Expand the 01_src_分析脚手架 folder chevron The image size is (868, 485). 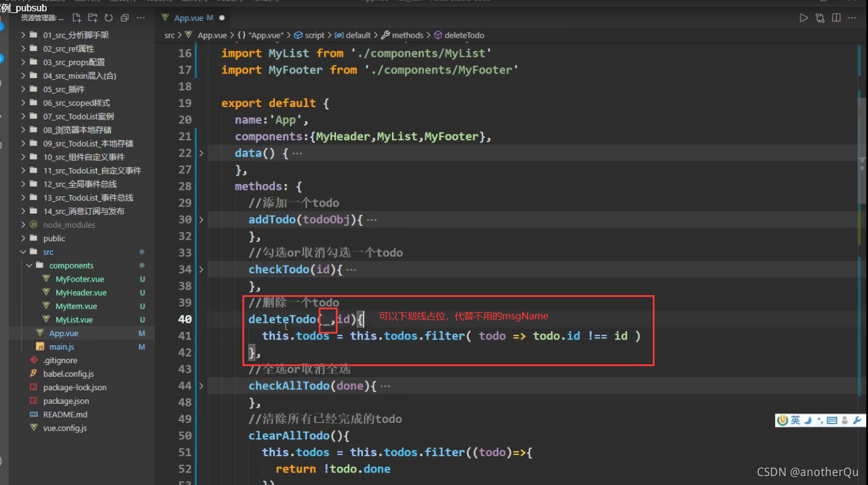pos(23,35)
